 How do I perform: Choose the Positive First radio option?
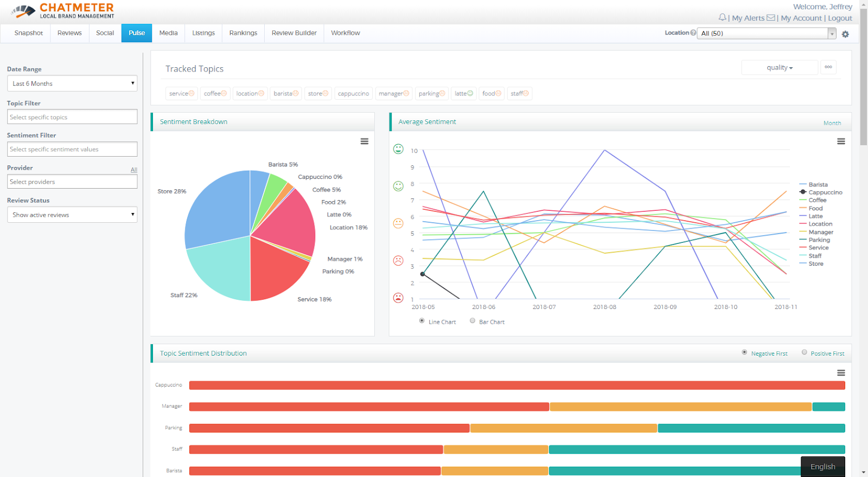(805, 352)
